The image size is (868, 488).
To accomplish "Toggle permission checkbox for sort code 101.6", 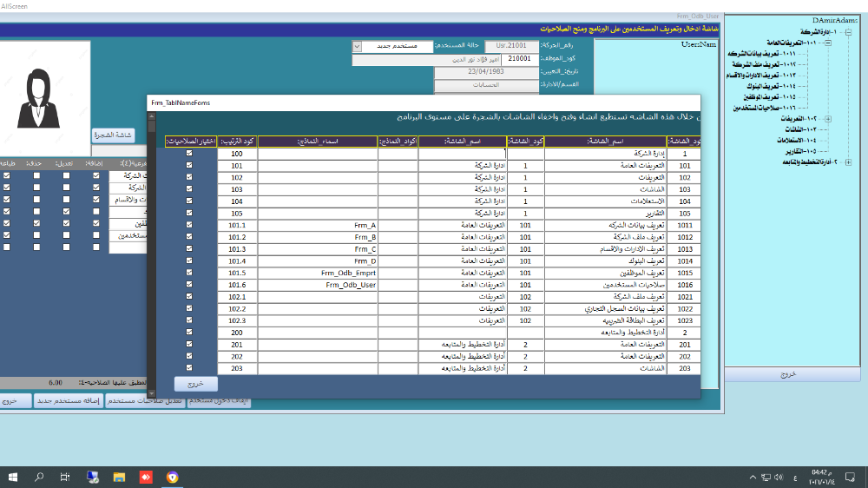I will pos(189,284).
